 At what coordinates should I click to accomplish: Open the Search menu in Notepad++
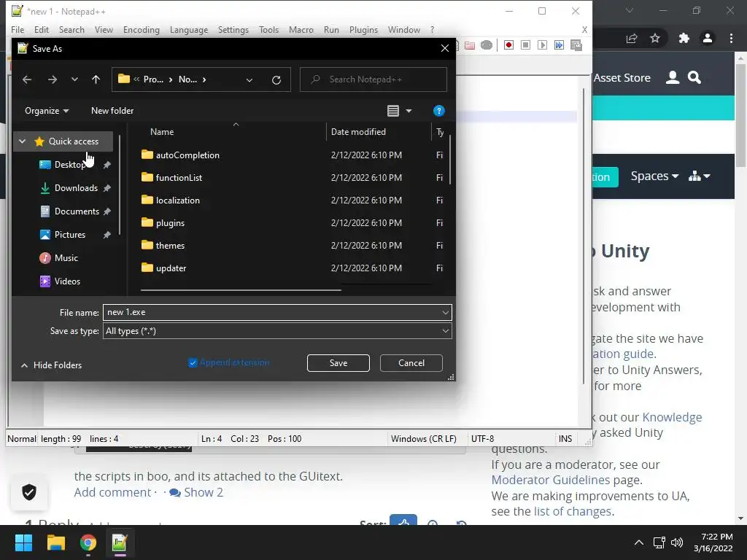pyautogui.click(x=71, y=29)
